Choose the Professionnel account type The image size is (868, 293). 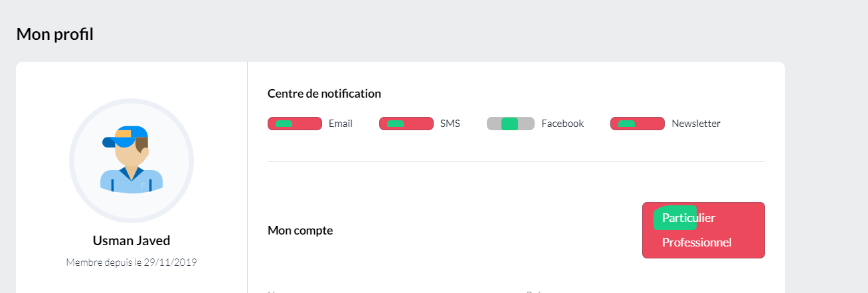[697, 243]
